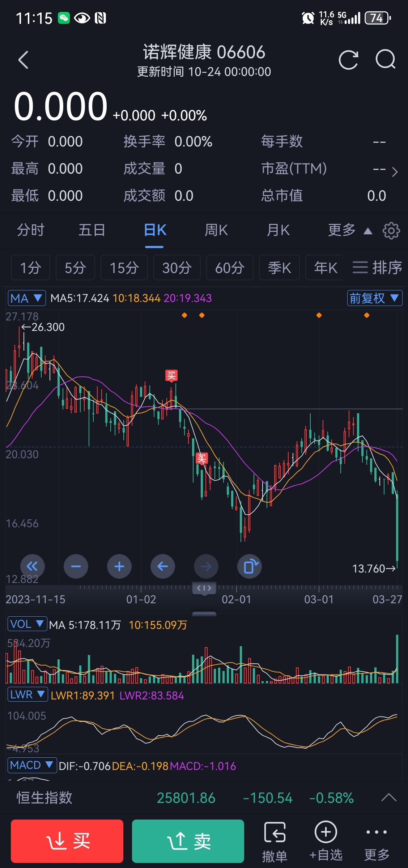Tap the stock title 诺辉健康 06606

(x=204, y=52)
